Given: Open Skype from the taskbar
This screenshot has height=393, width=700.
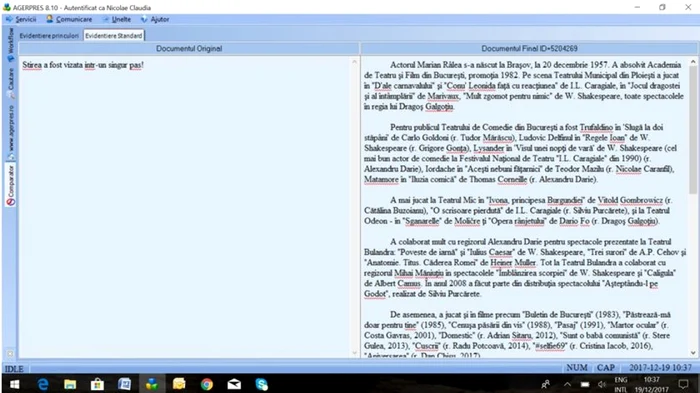Looking at the screenshot, I should click(262, 384).
